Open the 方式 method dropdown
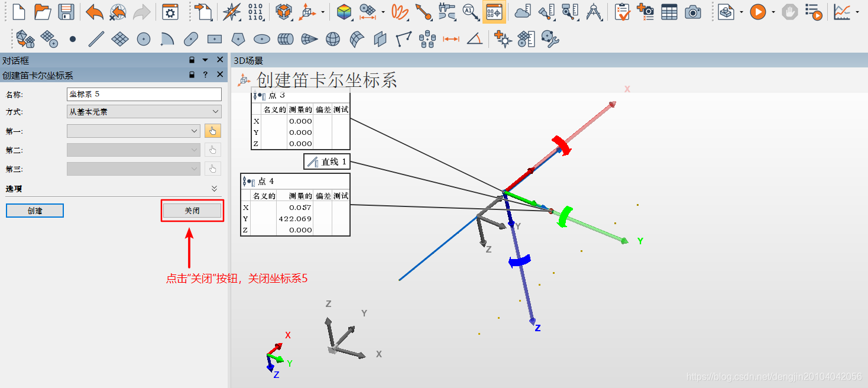 [x=144, y=111]
